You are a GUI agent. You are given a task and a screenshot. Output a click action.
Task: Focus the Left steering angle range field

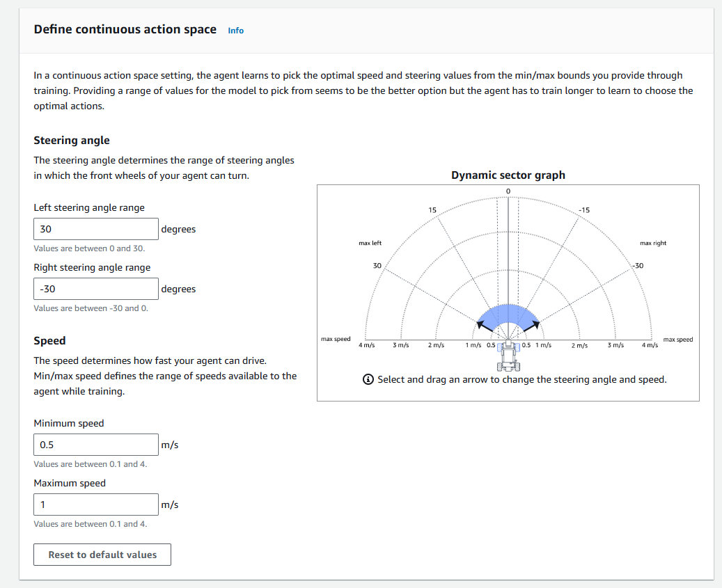click(96, 229)
